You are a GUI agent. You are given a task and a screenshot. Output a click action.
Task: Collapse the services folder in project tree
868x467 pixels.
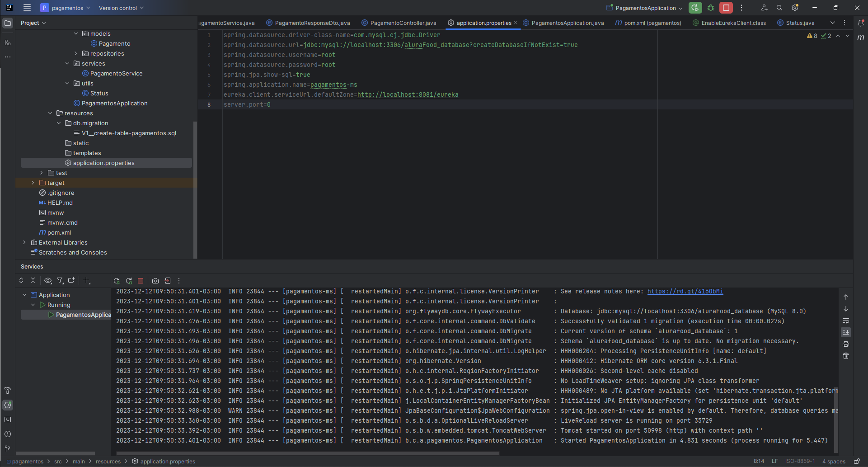[67, 63]
